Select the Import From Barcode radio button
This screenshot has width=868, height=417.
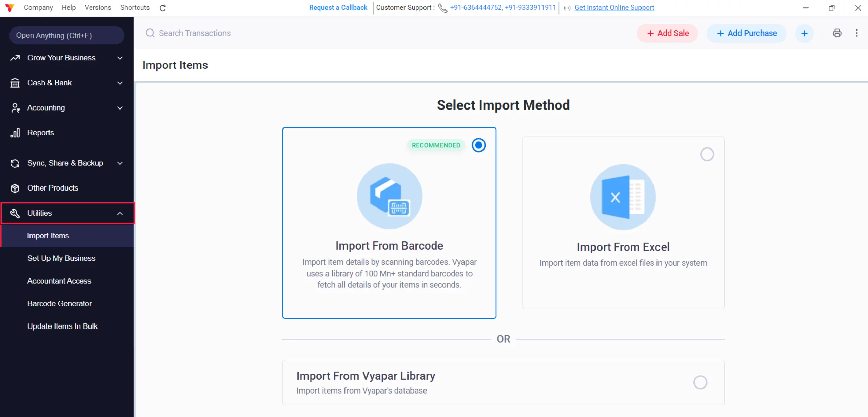(x=478, y=145)
